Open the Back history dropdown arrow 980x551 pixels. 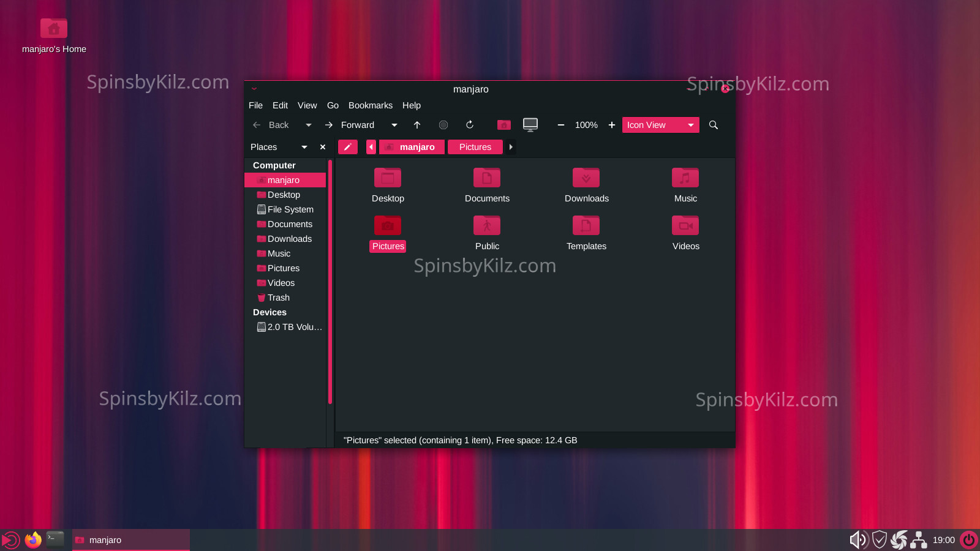point(309,125)
